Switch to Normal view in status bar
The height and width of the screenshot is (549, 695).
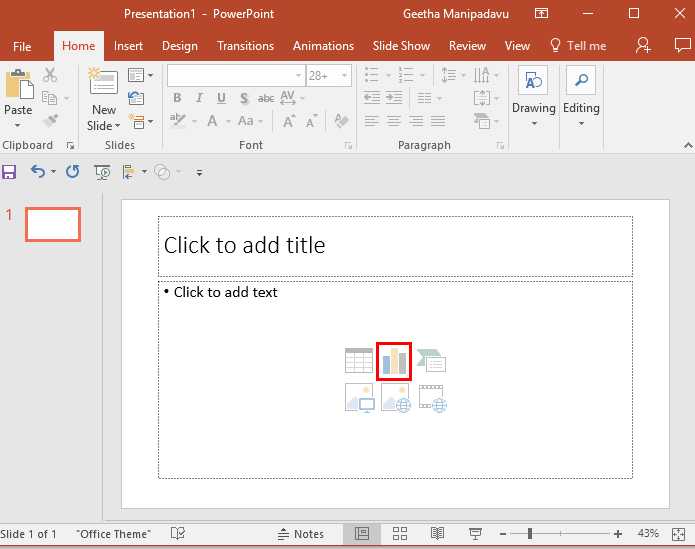click(x=362, y=534)
